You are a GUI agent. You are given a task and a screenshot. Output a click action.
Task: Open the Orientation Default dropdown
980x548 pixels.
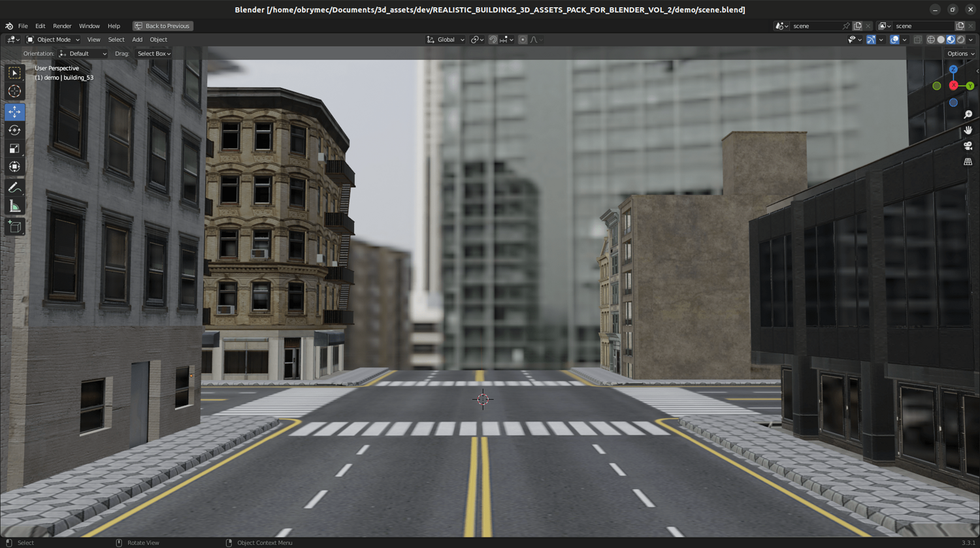tap(82, 54)
